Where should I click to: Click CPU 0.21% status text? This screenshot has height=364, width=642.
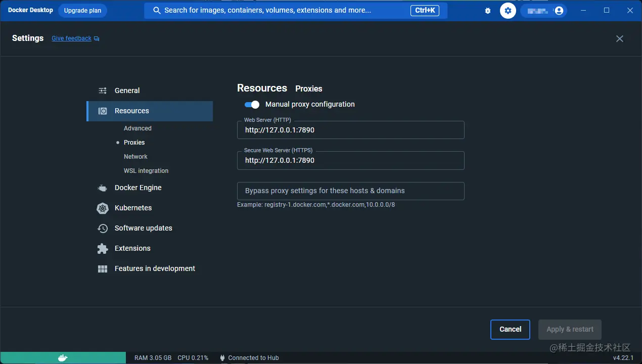click(193, 358)
